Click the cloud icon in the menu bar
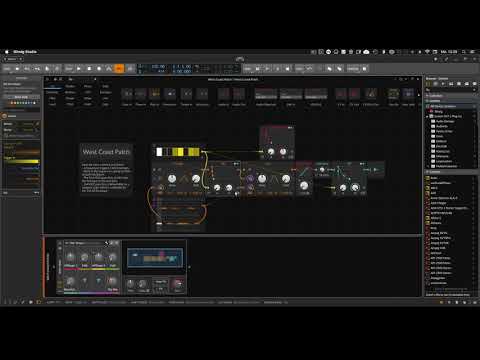This screenshot has width=480, height=360. 366,52
